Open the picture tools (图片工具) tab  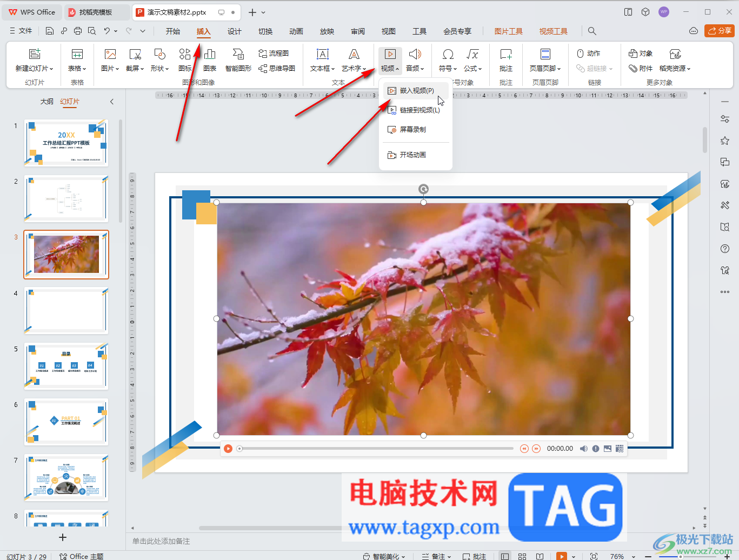pyautogui.click(x=509, y=31)
